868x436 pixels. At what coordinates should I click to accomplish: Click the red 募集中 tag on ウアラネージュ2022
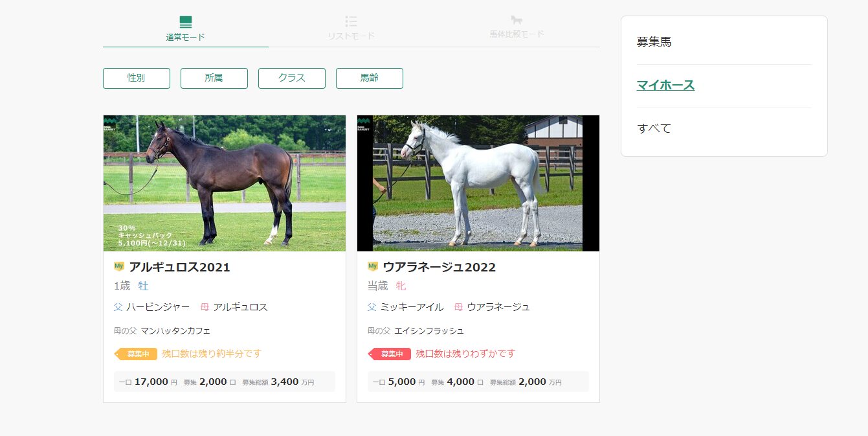tap(390, 354)
